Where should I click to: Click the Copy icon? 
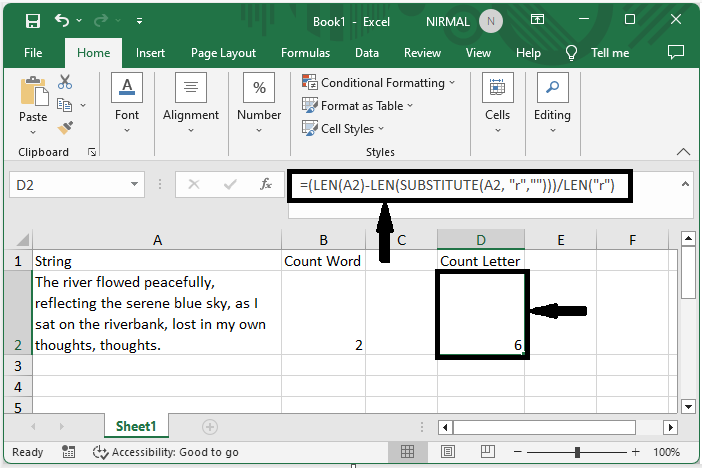pos(64,105)
